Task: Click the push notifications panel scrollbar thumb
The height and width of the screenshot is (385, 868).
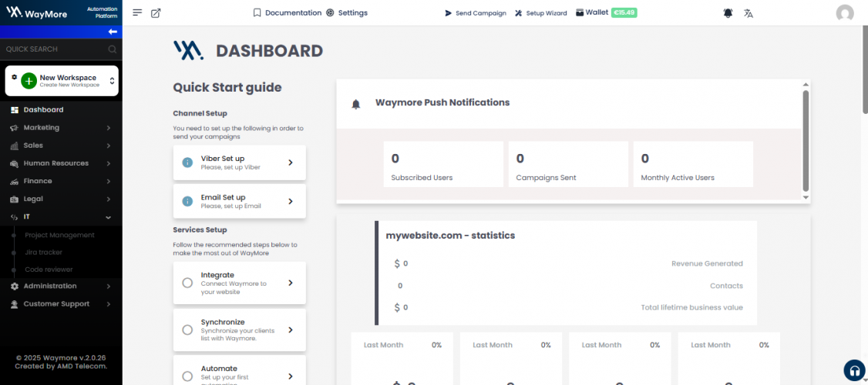Action: [806, 140]
